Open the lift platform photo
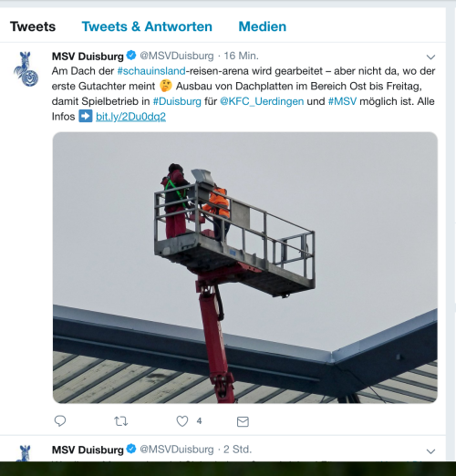Image resolution: width=456 pixels, height=476 pixels. click(x=245, y=267)
